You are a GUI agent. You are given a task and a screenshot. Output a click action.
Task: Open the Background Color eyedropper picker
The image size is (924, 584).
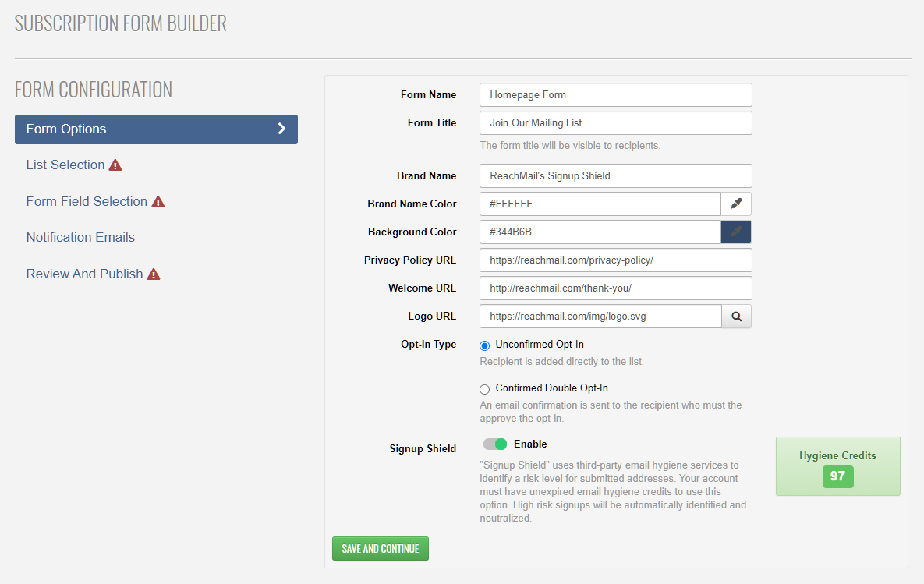coord(736,232)
